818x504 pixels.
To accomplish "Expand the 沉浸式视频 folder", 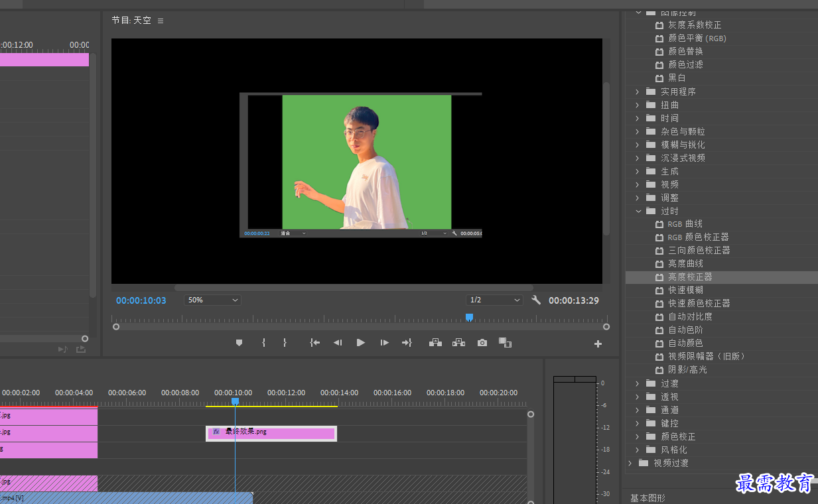I will click(638, 158).
